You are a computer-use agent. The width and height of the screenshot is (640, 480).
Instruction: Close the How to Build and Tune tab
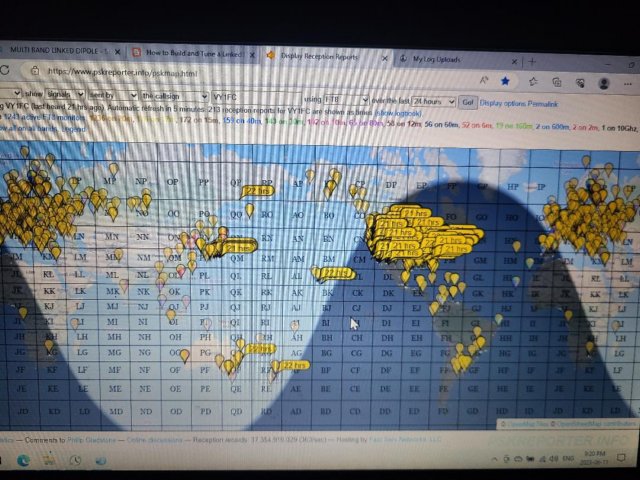click(x=252, y=55)
